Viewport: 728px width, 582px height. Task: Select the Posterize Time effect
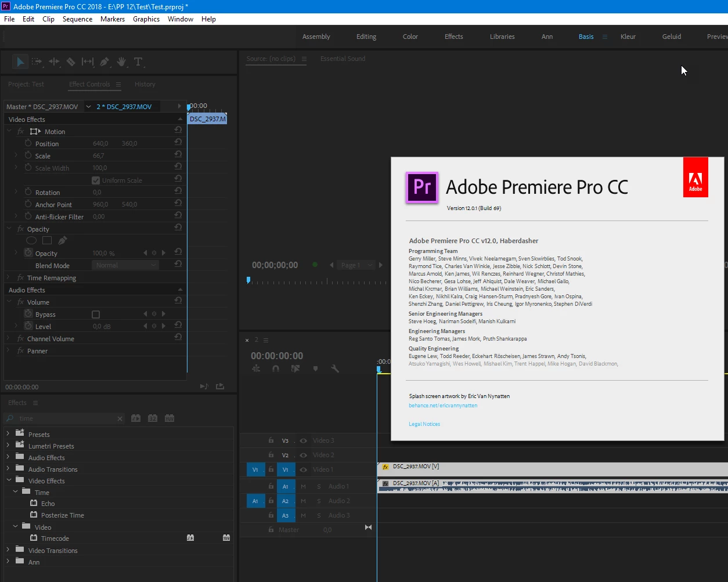coord(63,515)
